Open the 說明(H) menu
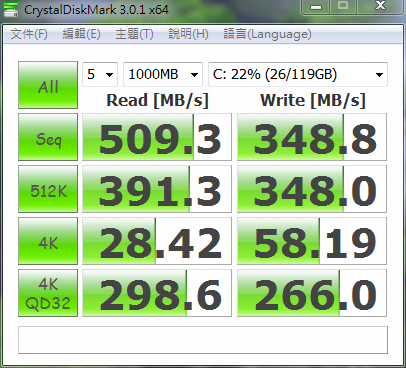406x368 pixels. tap(188, 34)
